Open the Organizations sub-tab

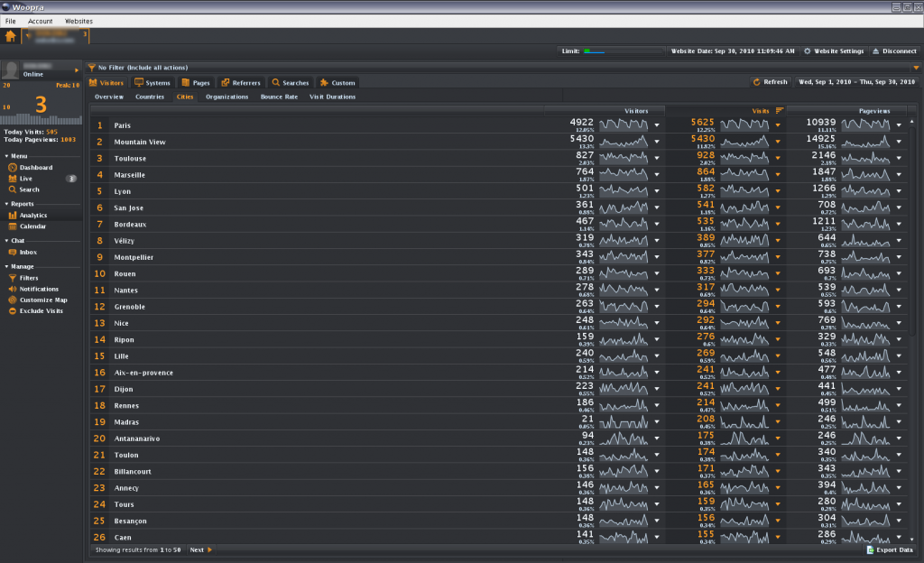coord(226,97)
